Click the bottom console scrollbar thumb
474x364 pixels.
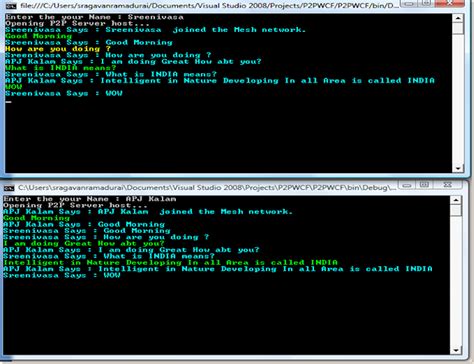point(456,210)
